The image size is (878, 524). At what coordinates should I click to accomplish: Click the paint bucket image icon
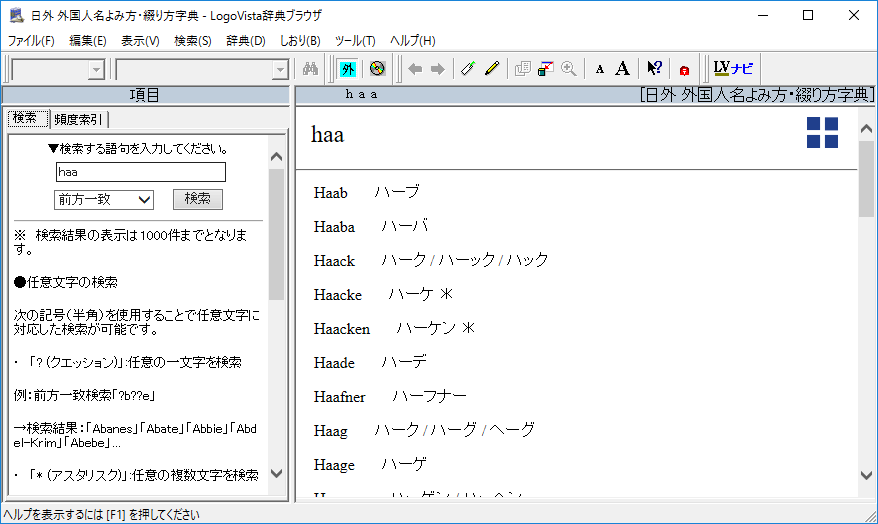coord(545,69)
